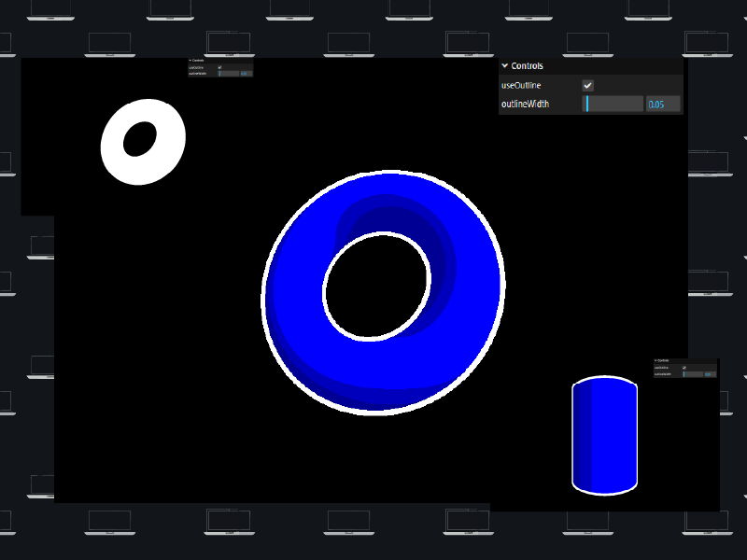
Task: Click the outlineWidth label in large panel
Action: click(x=525, y=105)
